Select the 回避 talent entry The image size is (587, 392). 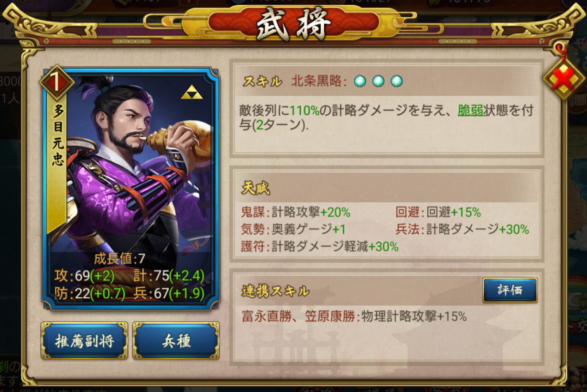click(x=438, y=212)
